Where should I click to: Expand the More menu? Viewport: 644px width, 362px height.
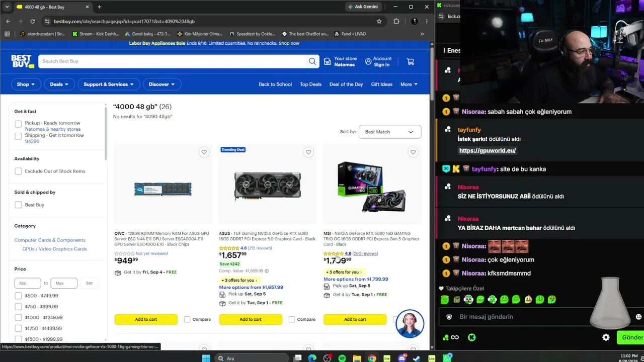coord(409,84)
